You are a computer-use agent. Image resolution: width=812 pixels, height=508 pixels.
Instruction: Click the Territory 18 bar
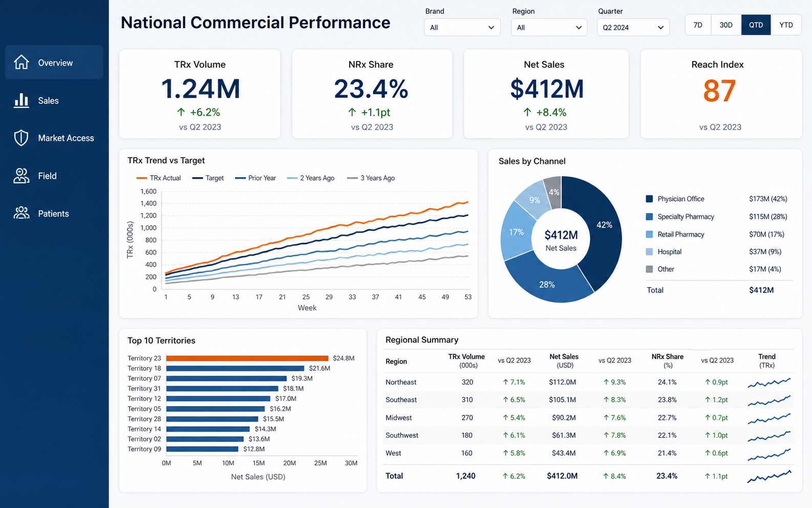pos(236,368)
